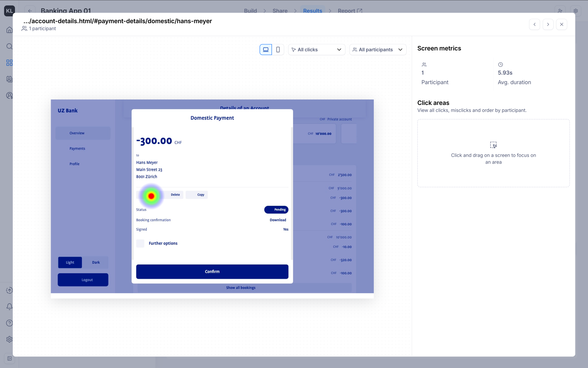
Task: Go to previous screen arrow
Action: point(535,25)
